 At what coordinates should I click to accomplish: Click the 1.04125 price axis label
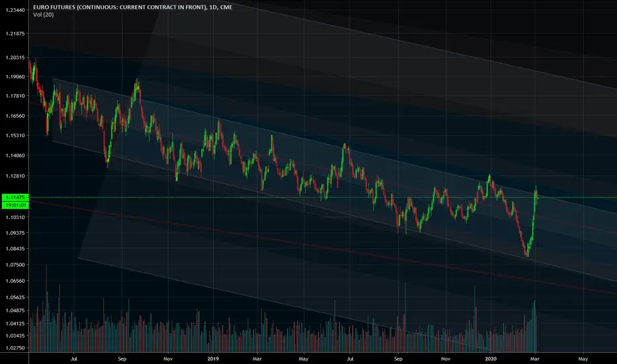(15, 324)
